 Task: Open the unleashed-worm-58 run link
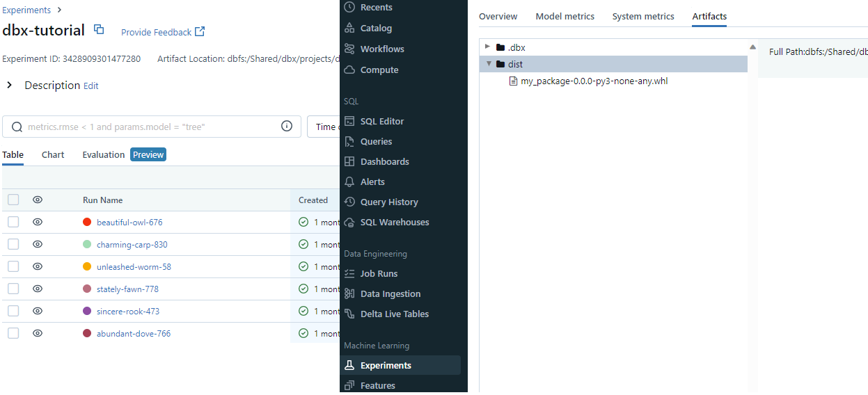click(x=134, y=266)
